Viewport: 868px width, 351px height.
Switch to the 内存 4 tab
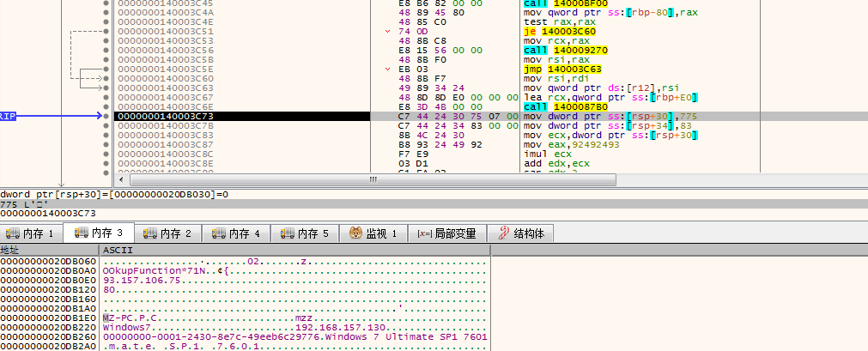coord(237,233)
